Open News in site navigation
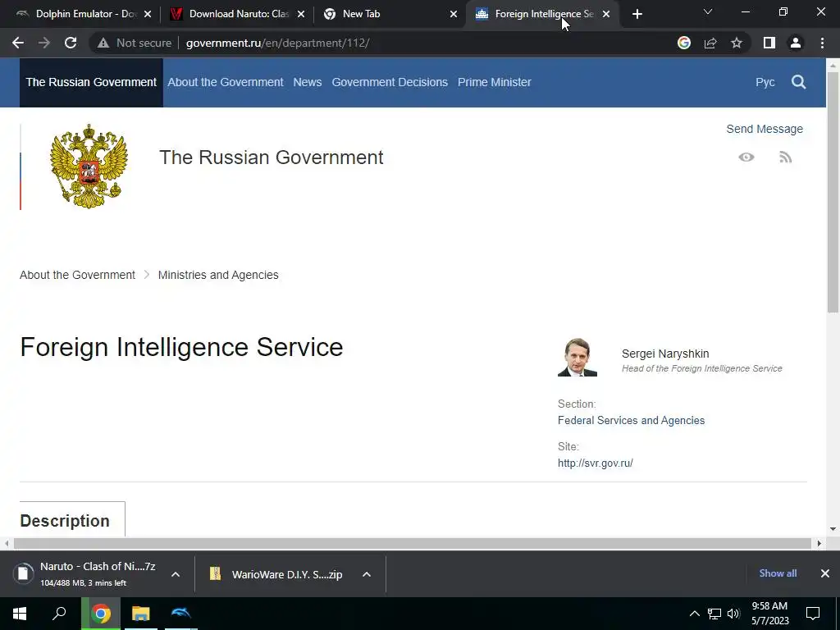The image size is (840, 630). (308, 83)
